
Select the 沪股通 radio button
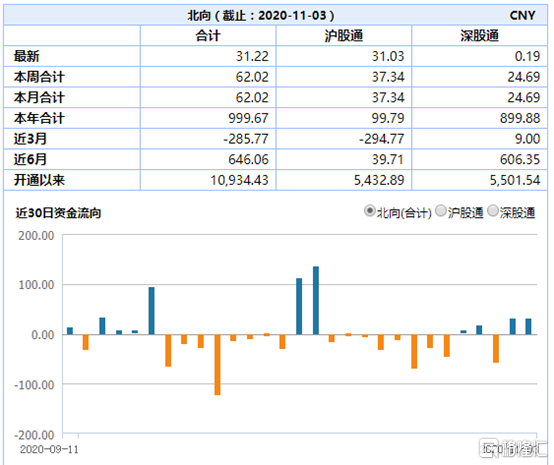(441, 211)
